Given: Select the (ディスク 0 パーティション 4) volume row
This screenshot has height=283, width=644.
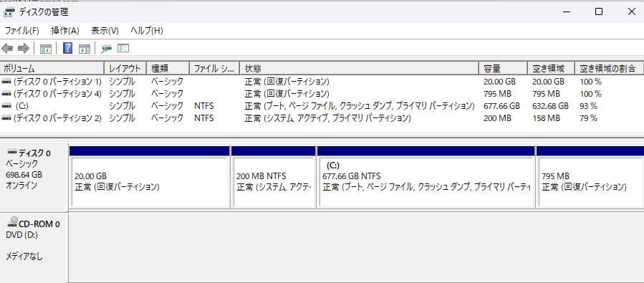Looking at the screenshot, I should (322, 94).
